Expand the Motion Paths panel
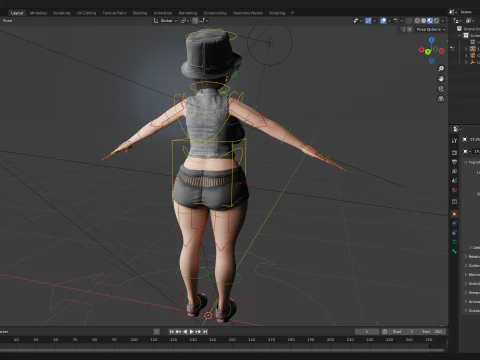 (466, 274)
